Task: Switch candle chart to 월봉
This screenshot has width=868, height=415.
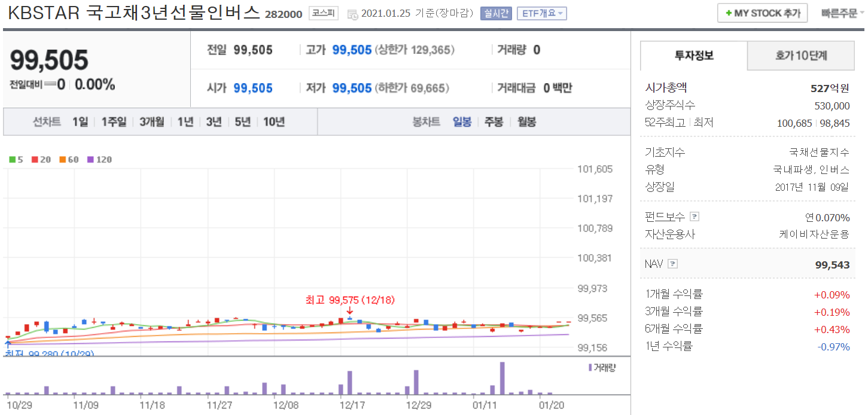Action: point(526,122)
